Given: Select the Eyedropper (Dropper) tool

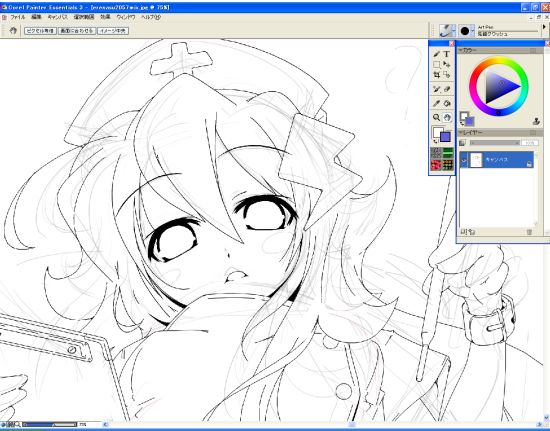Looking at the screenshot, I should point(437,103).
